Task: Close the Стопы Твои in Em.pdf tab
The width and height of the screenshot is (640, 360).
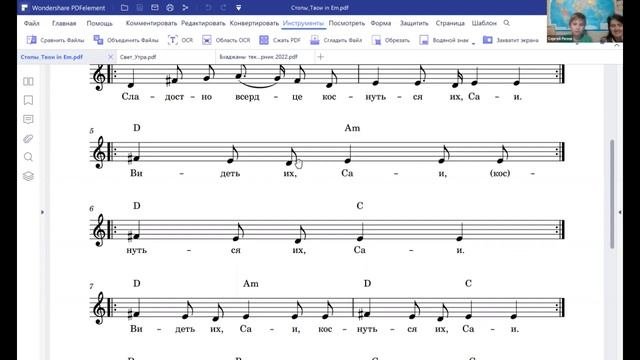Action: click(x=110, y=57)
